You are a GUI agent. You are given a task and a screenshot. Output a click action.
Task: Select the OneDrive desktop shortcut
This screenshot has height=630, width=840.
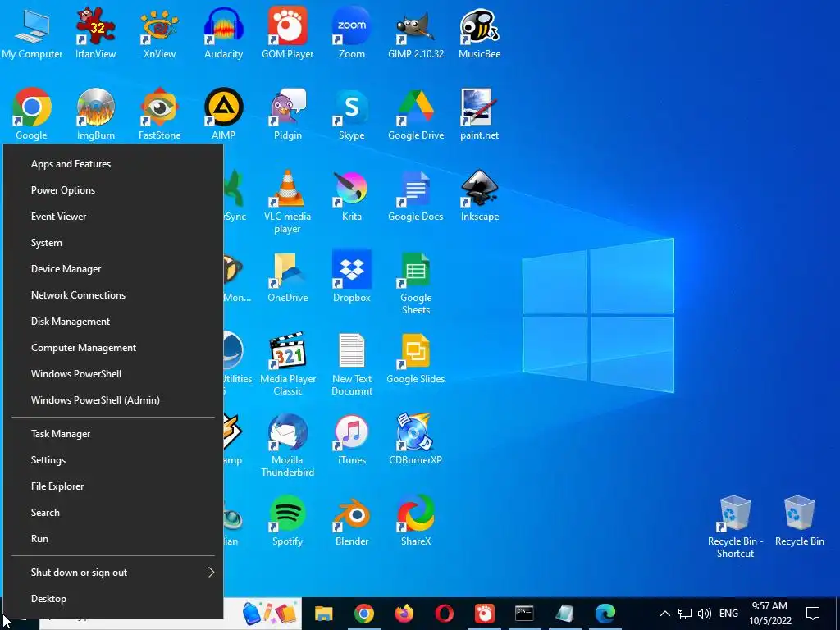[288, 276]
